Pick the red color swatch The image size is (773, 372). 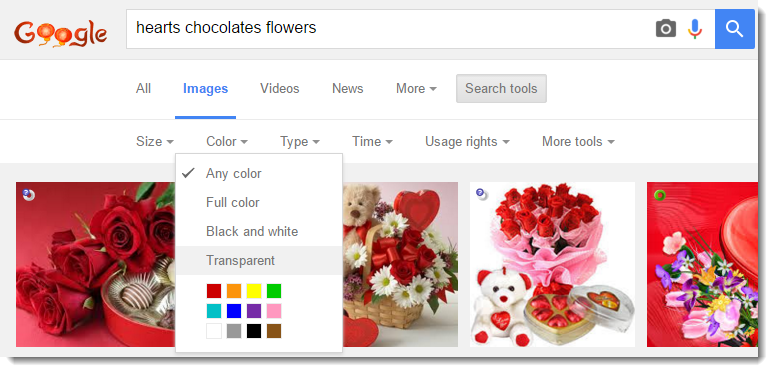coord(214,291)
